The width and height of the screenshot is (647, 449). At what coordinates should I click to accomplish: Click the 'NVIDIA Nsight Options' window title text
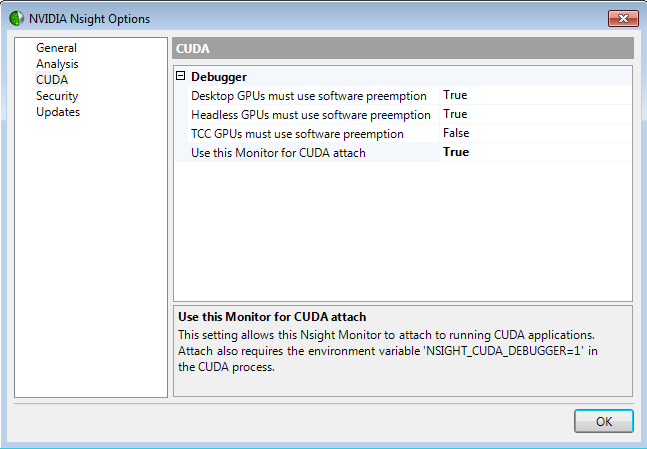[90, 18]
